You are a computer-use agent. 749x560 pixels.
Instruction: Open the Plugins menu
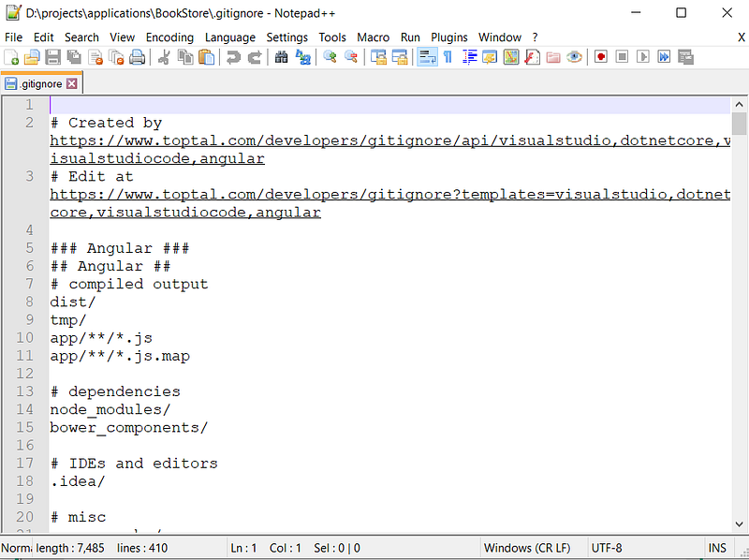[449, 37]
